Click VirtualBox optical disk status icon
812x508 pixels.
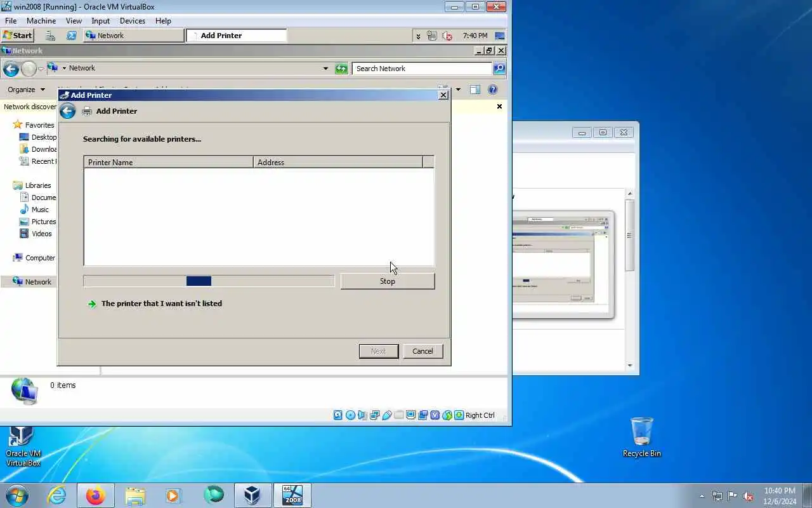[x=350, y=415]
